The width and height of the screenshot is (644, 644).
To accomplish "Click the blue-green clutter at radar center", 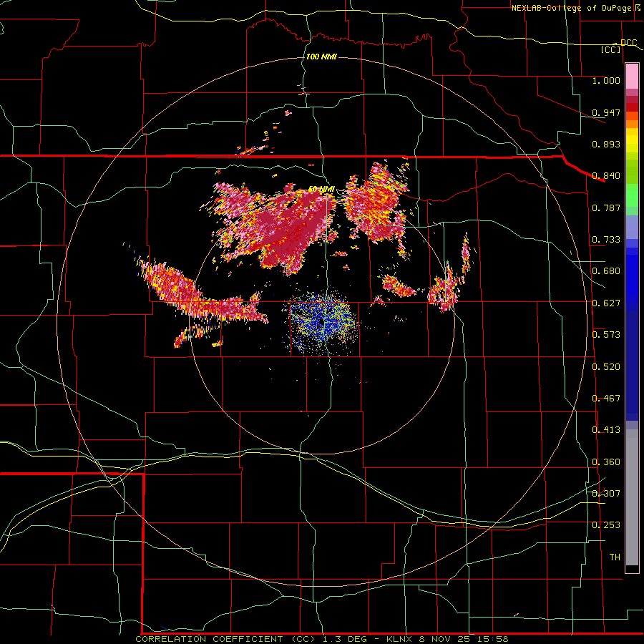I will [323, 323].
